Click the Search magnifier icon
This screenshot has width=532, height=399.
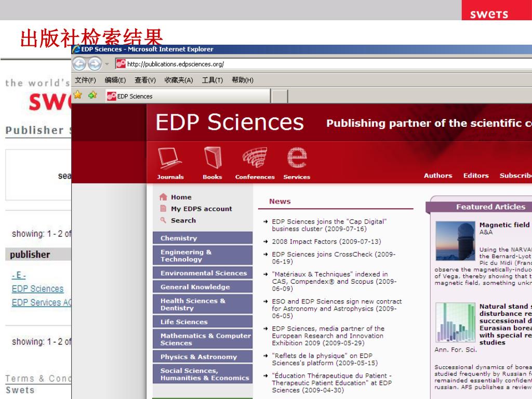[163, 220]
